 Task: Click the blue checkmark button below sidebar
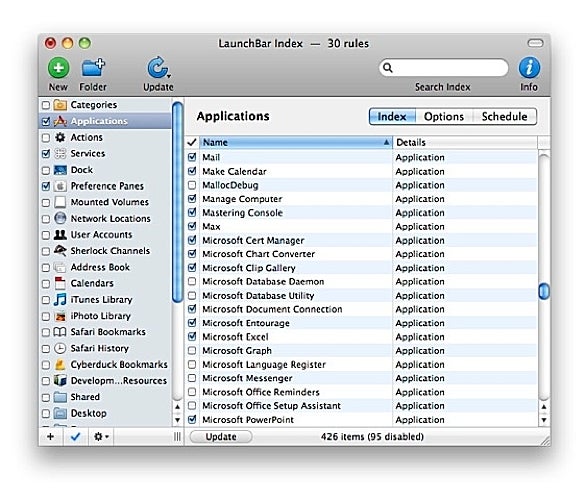pos(75,436)
